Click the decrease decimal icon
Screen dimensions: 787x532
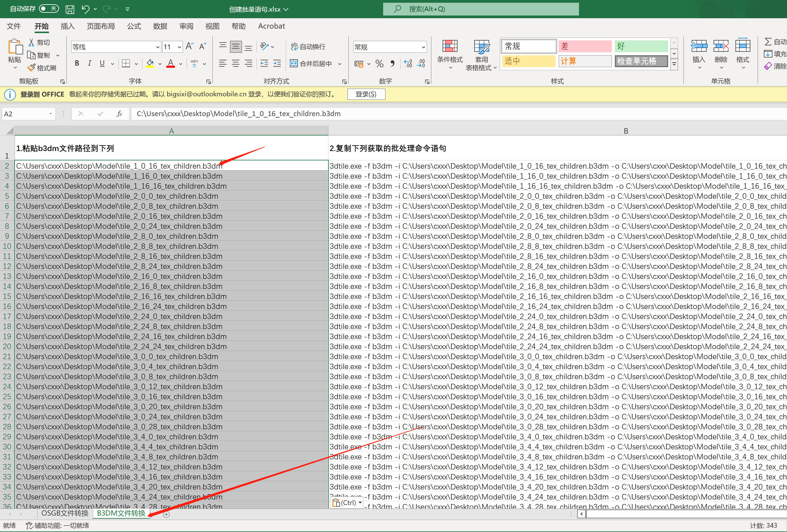tap(421, 63)
